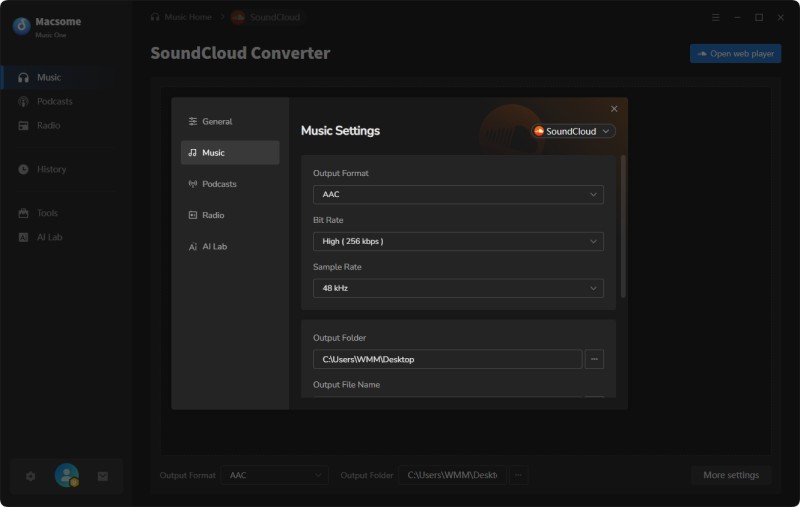Browse for output folder in settings dialog
The height and width of the screenshot is (507, 800).
[594, 359]
